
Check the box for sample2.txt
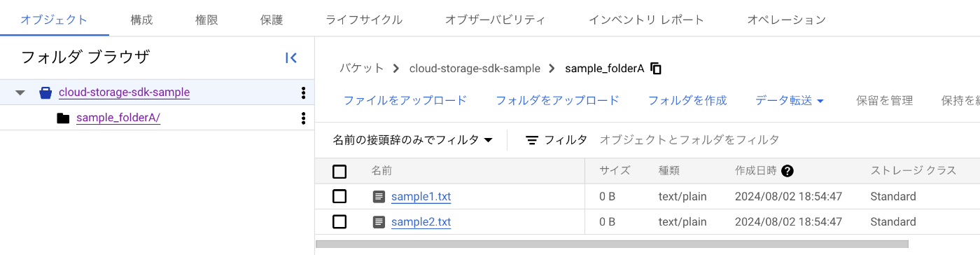click(339, 221)
